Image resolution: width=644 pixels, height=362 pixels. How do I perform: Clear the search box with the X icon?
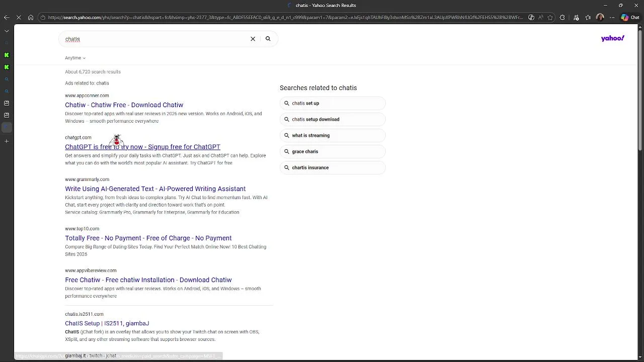[x=253, y=39]
